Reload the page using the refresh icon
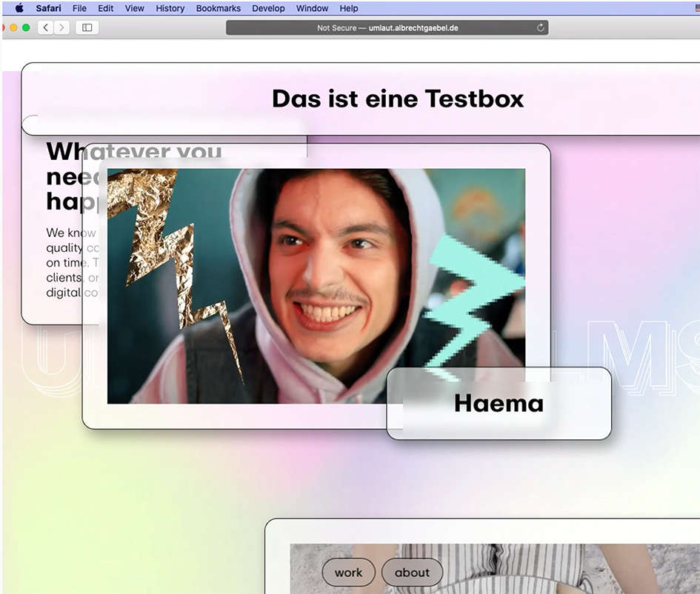The height and width of the screenshot is (594, 700). pos(541,27)
